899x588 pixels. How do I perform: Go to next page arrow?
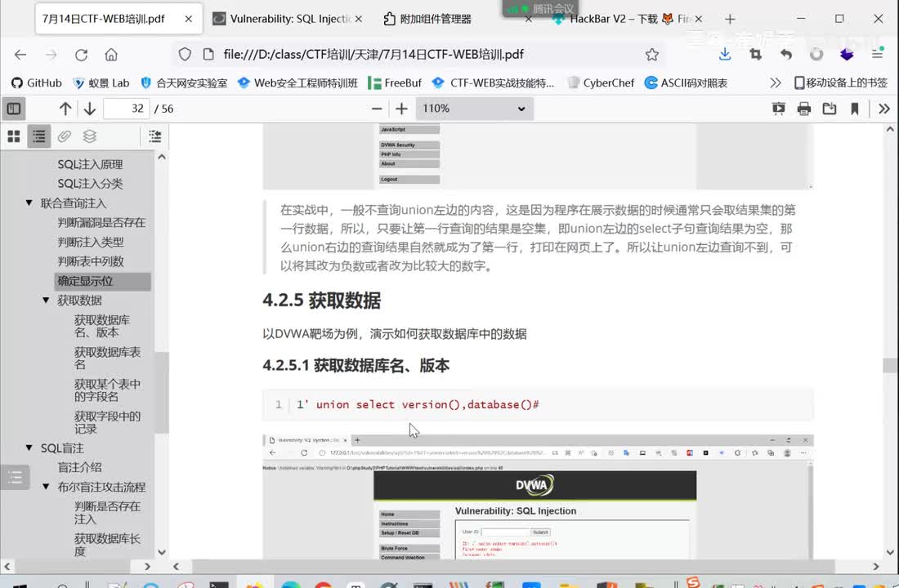[89, 109]
